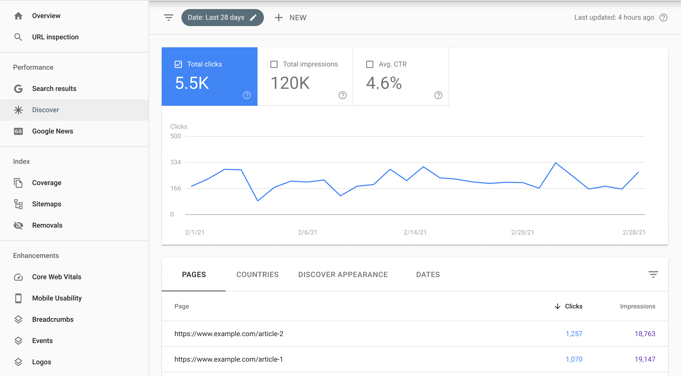Click the 2/14/21 chart axis label
681x376 pixels.
click(415, 233)
